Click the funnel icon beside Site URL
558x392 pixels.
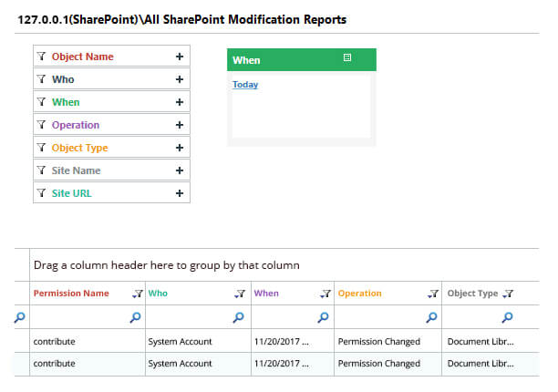[x=41, y=192]
